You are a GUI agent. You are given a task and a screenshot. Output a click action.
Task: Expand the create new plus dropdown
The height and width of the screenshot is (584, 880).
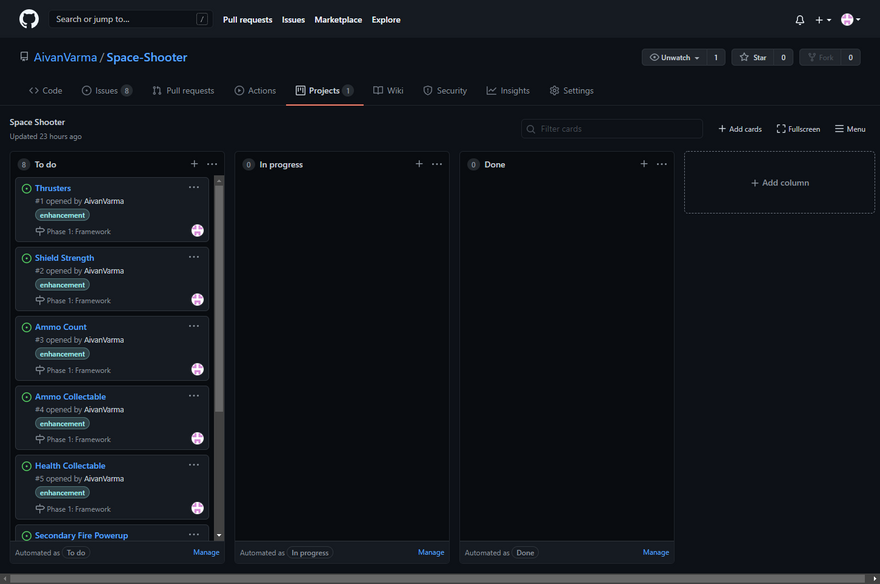[823, 20]
